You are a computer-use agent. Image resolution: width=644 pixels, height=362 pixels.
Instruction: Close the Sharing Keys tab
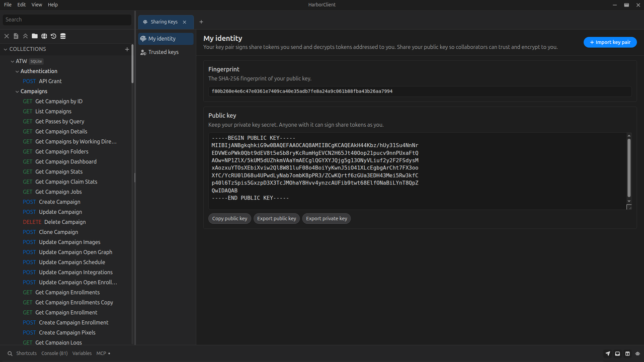pos(185,22)
